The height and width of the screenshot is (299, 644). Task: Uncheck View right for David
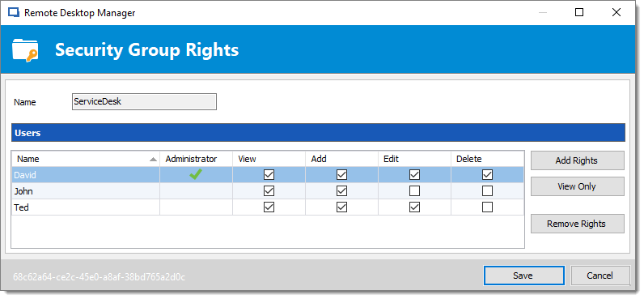coord(269,175)
